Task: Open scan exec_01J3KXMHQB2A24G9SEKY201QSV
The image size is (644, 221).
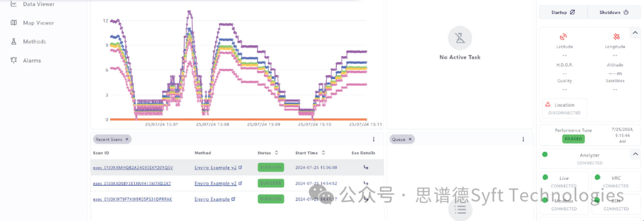Action: click(x=133, y=168)
